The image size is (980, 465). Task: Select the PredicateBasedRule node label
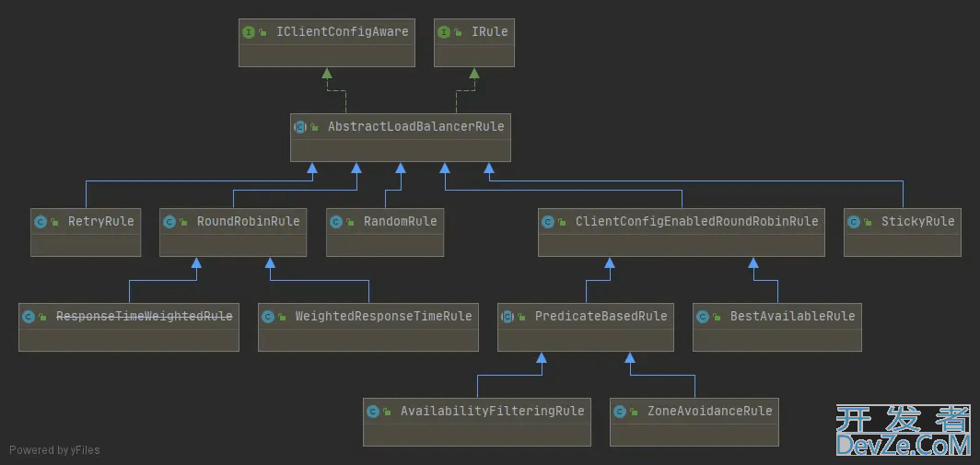(601, 316)
